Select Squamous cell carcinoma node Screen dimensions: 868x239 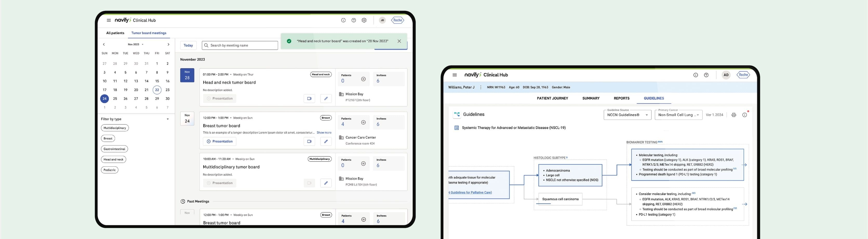[x=560, y=199]
